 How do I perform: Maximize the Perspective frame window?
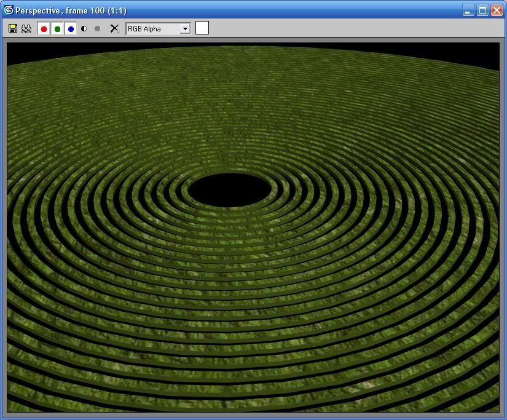[482, 10]
